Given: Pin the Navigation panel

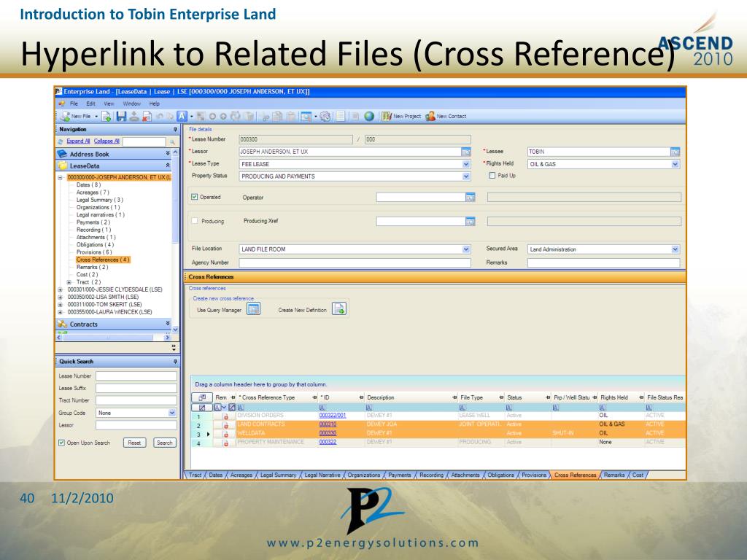Looking at the screenshot, I should (175, 130).
